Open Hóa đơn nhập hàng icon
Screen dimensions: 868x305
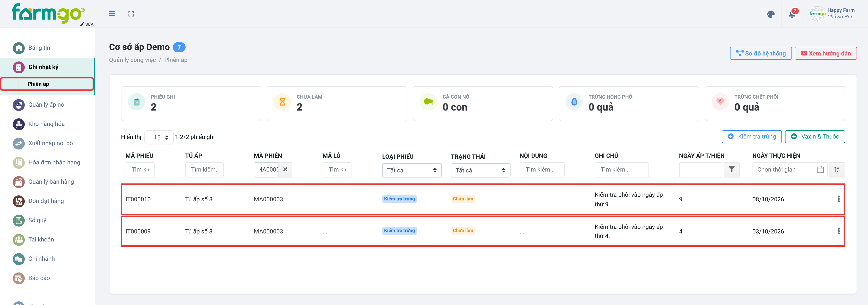click(19, 162)
